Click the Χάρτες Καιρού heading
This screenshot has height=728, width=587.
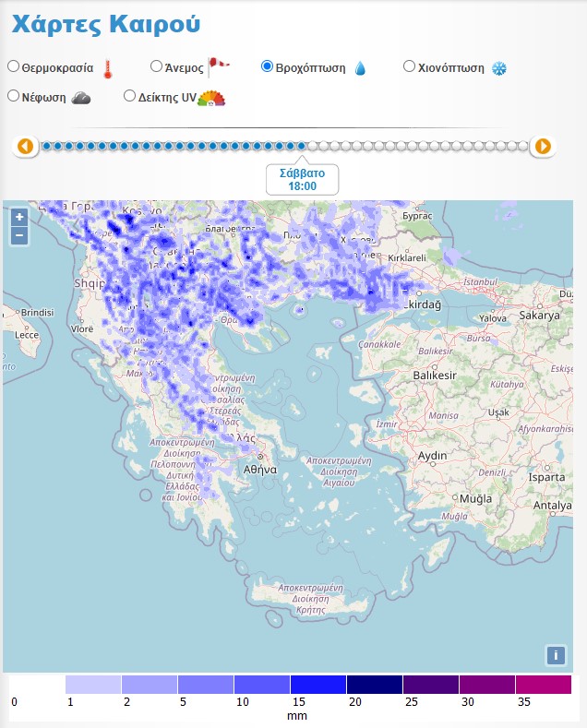pos(106,24)
